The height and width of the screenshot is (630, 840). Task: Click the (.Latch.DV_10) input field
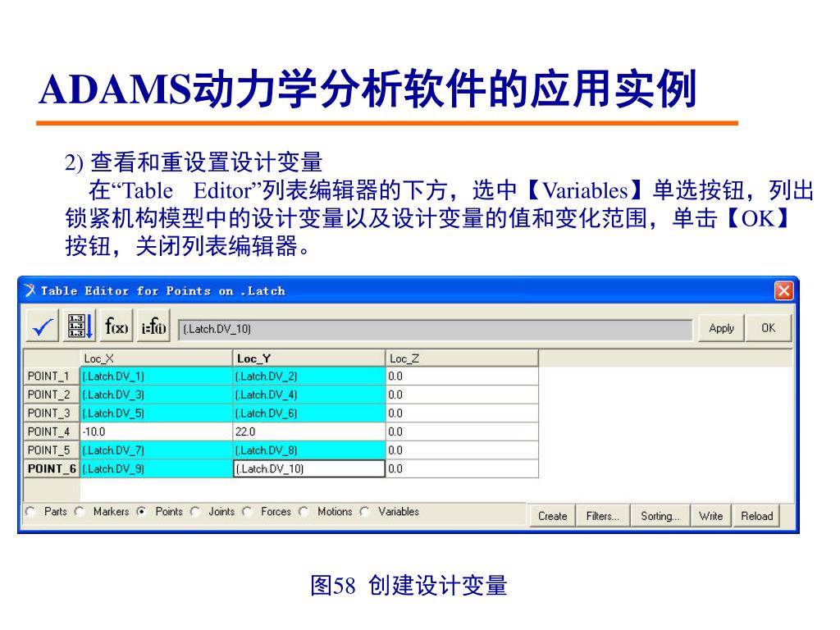click(x=435, y=329)
